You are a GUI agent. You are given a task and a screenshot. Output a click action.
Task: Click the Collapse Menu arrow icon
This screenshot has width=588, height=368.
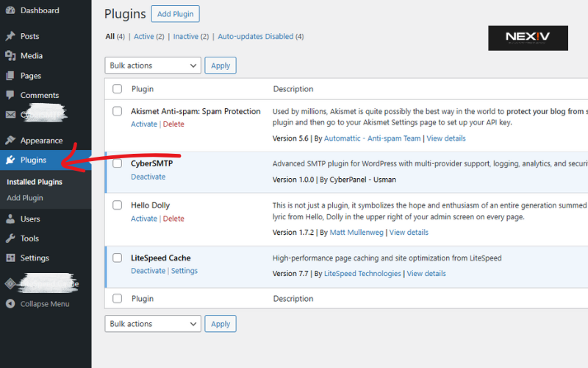click(10, 304)
